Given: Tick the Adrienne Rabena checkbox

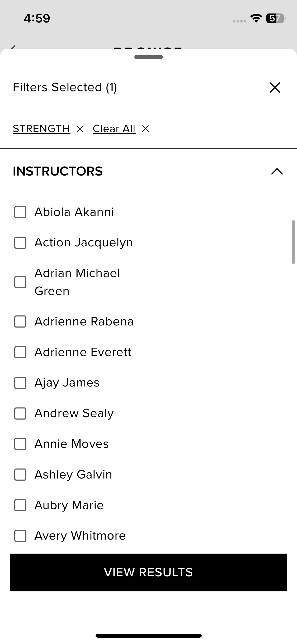Looking at the screenshot, I should click(20, 321).
